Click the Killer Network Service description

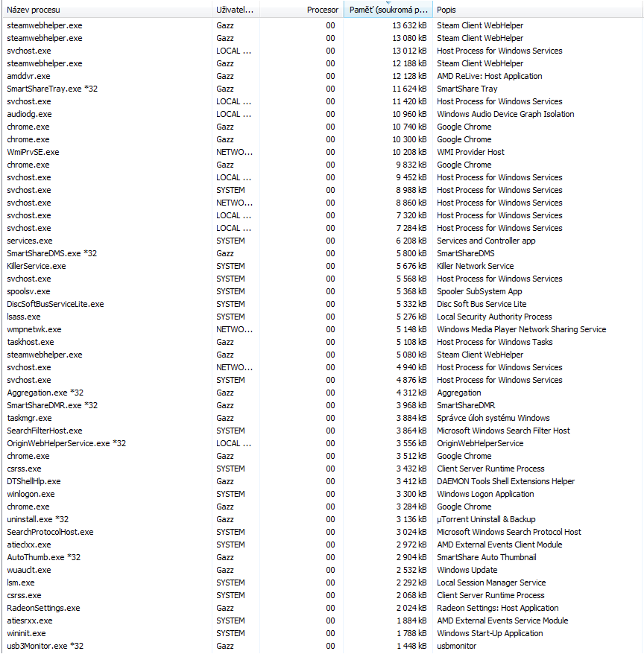[x=475, y=266]
